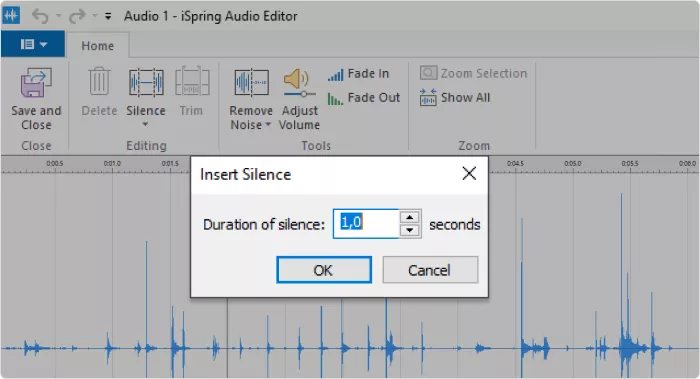700x379 pixels.
Task: Click the 0:05.5 mark on the timeline ruler
Action: click(630, 164)
